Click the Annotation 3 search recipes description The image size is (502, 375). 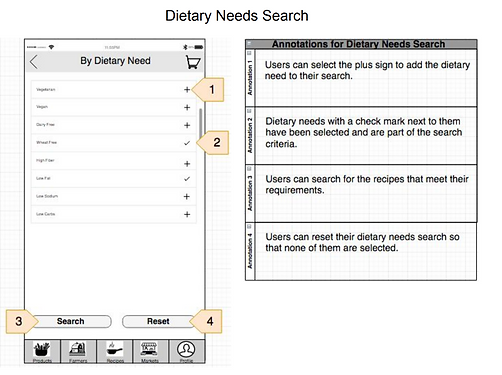click(367, 184)
